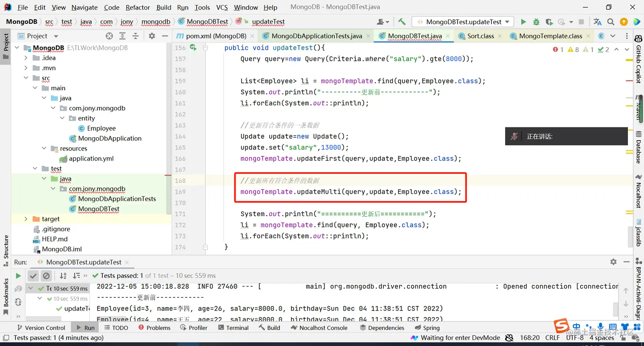Click Rerun Failed Tests icon in Run panel
The height and width of the screenshot is (346, 644).
click(x=18, y=289)
